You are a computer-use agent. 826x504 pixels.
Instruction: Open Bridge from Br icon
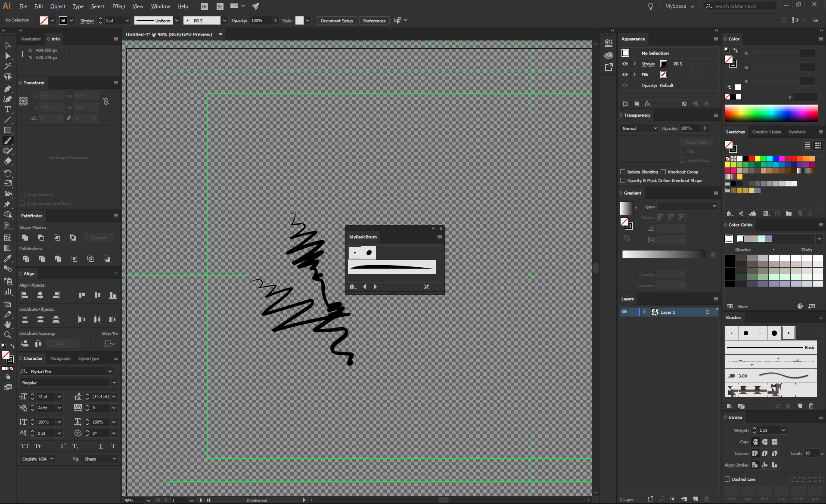click(205, 6)
